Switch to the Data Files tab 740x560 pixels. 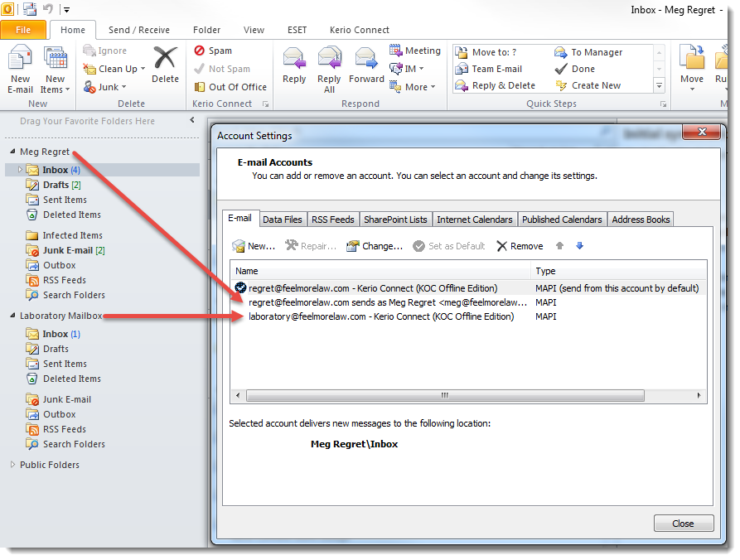coord(282,220)
